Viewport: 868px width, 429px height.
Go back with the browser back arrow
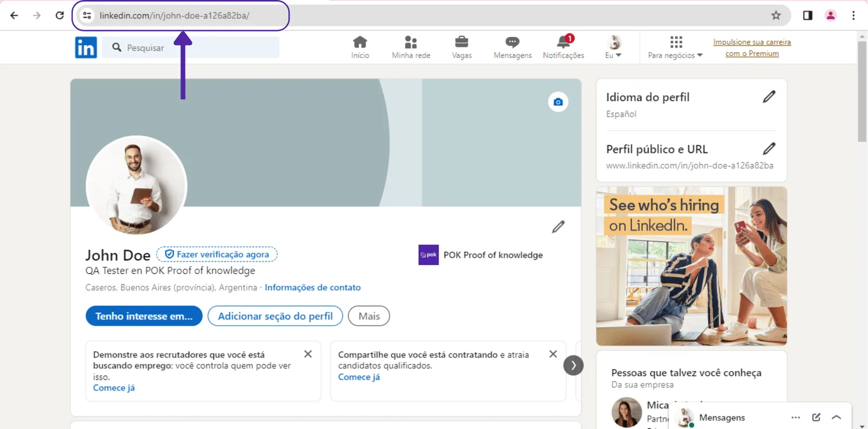coord(14,15)
